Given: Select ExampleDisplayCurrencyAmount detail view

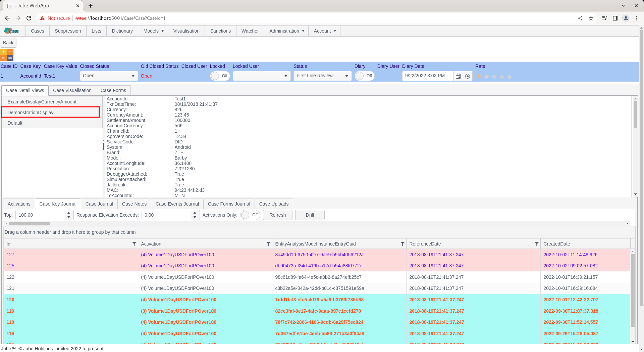Looking at the screenshot, I should coord(52,102).
